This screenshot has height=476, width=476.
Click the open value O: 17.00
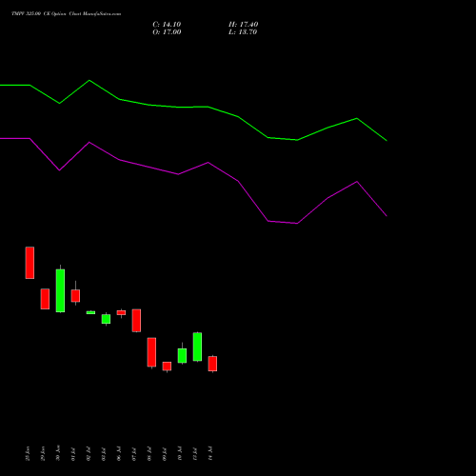coord(167,32)
